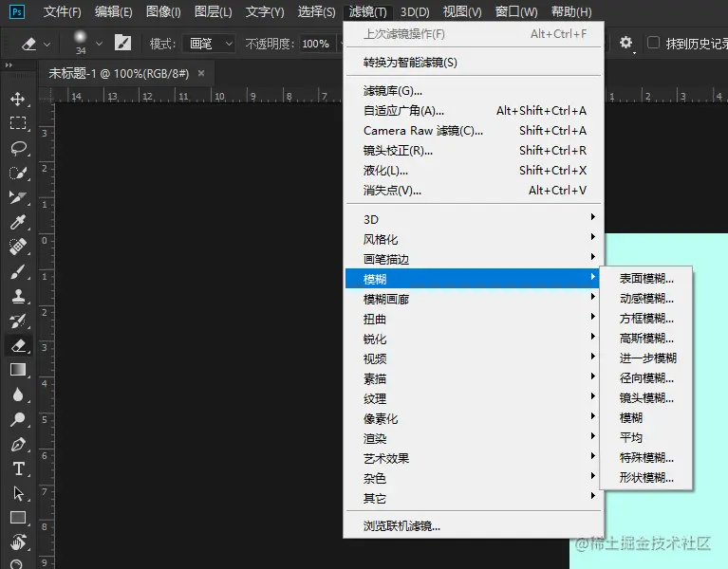The image size is (728, 569).
Task: Choose 消失点(V)... menu item
Action: coord(473,191)
